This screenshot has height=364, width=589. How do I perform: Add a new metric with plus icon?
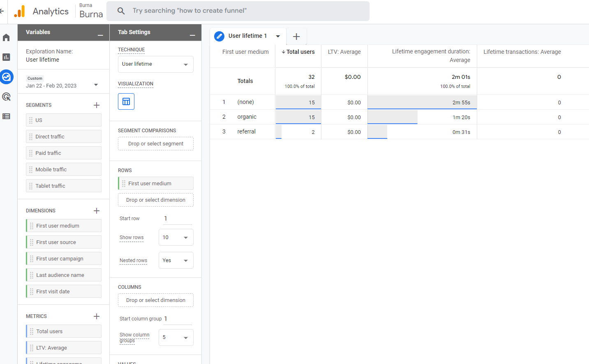[97, 316]
